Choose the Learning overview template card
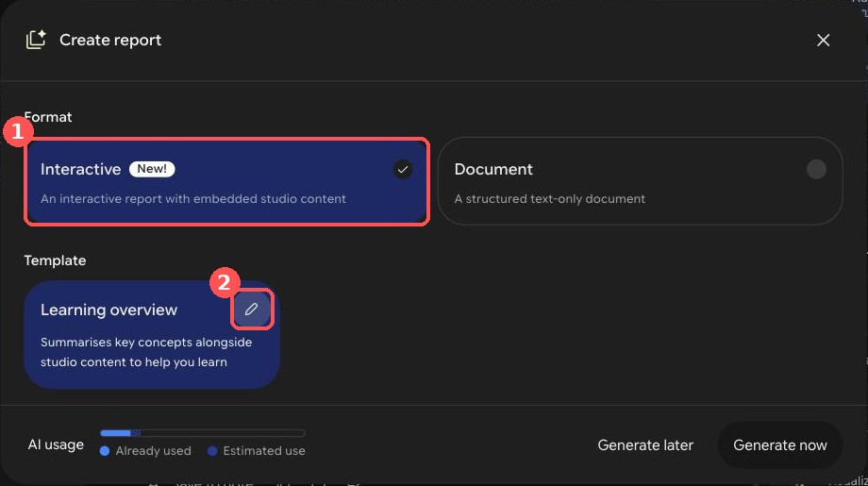 pyautogui.click(x=152, y=334)
